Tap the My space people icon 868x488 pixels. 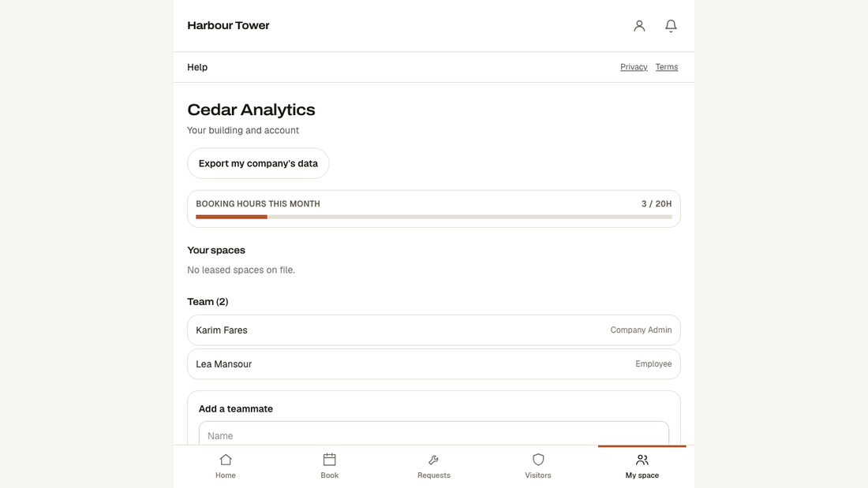(x=642, y=460)
